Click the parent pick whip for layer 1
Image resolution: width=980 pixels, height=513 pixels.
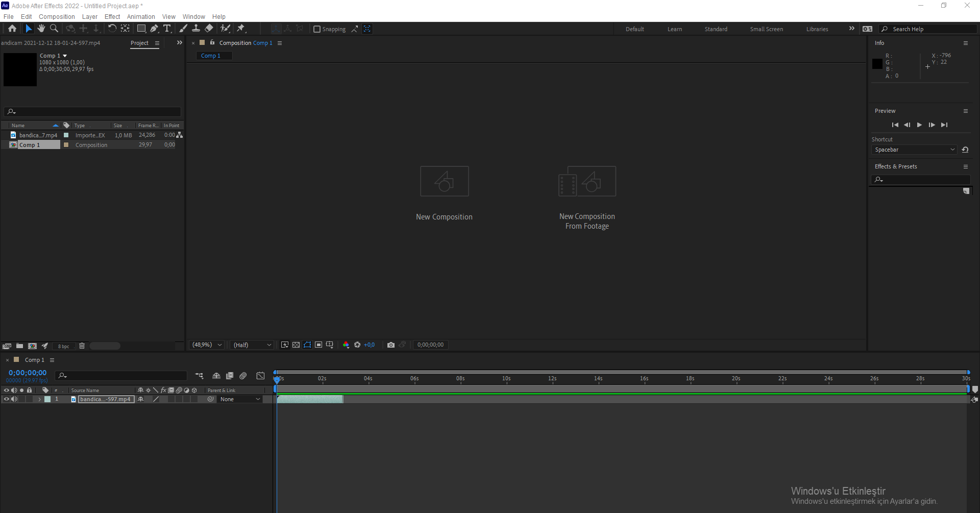tap(210, 399)
